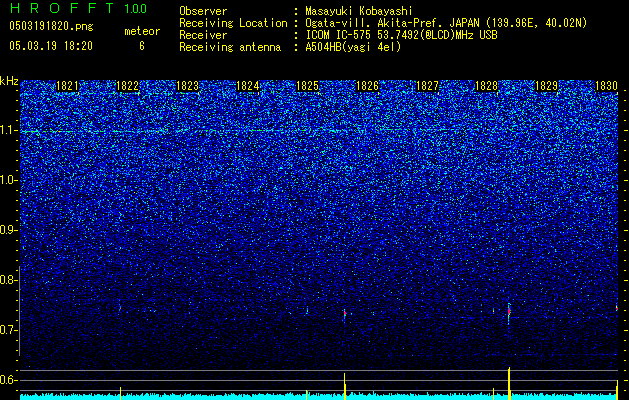Click the meteor label text
The height and width of the screenshot is (400, 629).
tap(142, 31)
